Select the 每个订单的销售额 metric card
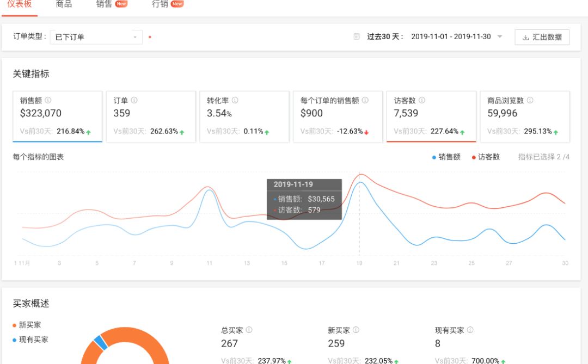588x364 pixels. pos(337,116)
